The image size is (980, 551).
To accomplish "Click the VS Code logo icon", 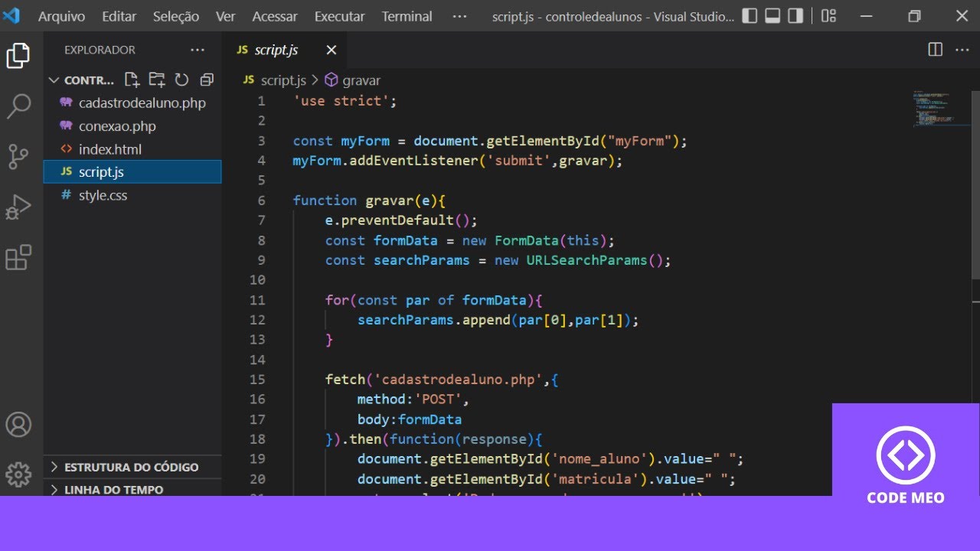I will (x=11, y=16).
